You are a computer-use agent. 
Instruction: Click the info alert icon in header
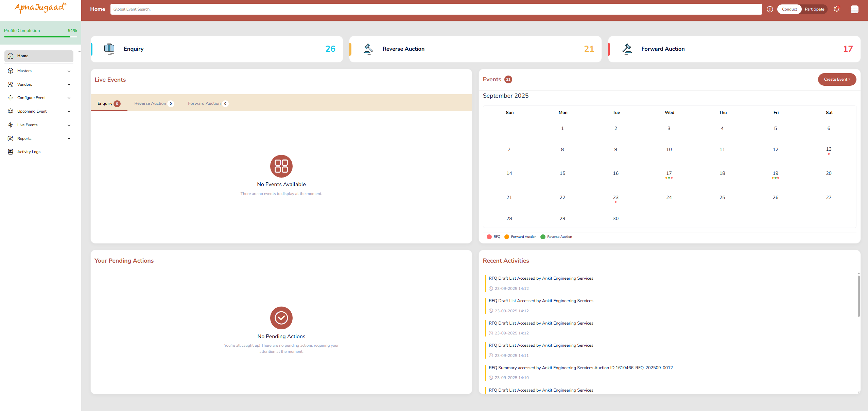[x=770, y=9]
